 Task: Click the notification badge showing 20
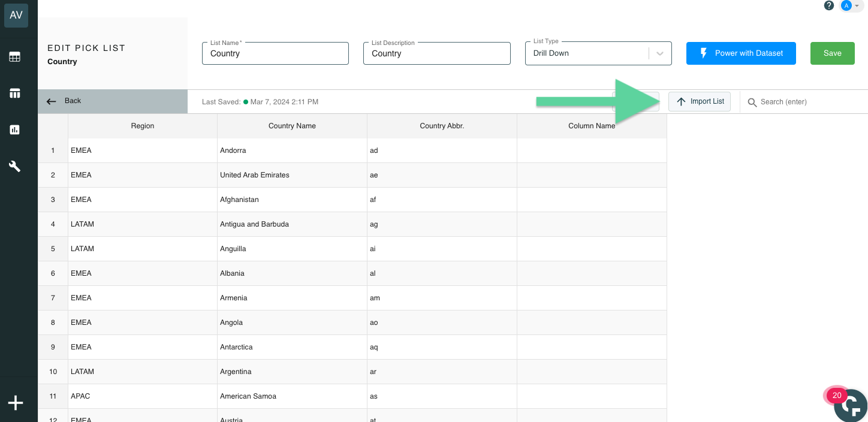(837, 396)
